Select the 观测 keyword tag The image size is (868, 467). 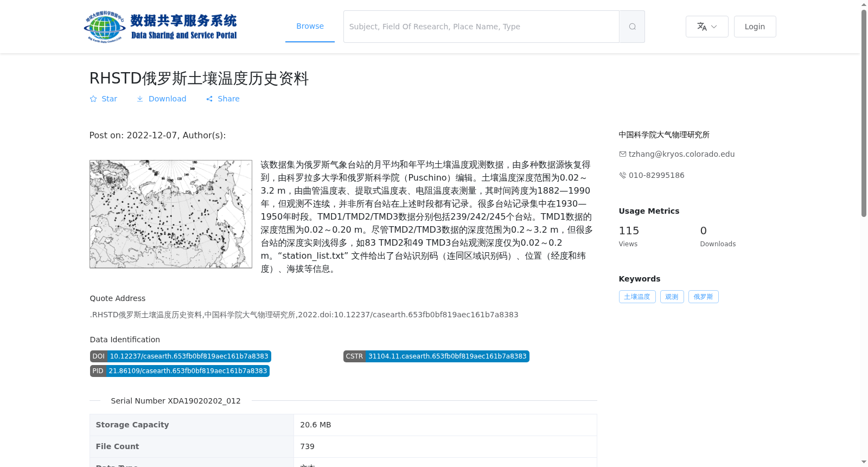point(672,297)
